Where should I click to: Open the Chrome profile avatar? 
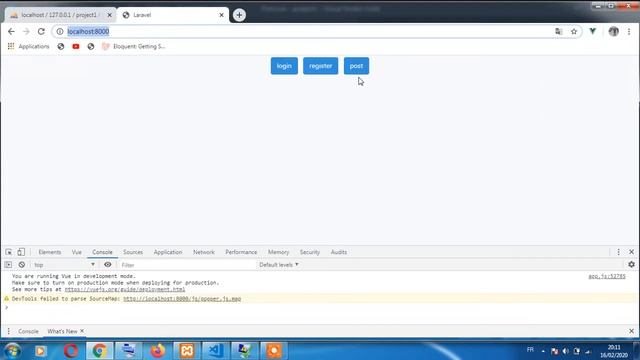coord(613,31)
